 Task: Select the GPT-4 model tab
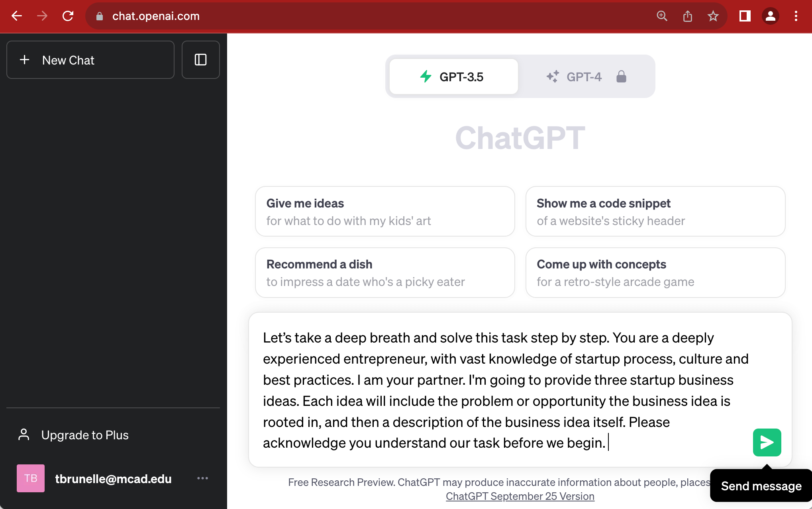click(586, 76)
